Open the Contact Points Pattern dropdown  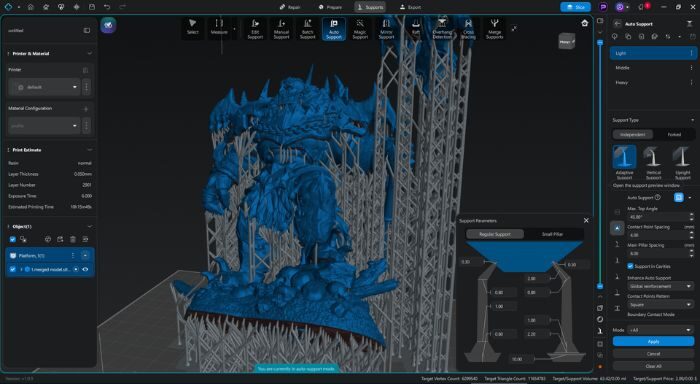coord(660,305)
